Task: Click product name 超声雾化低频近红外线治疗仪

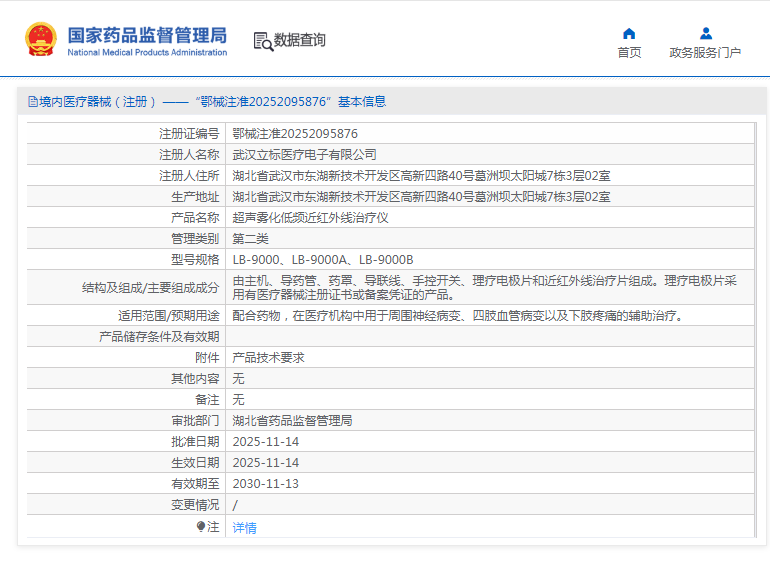Action: tap(310, 217)
